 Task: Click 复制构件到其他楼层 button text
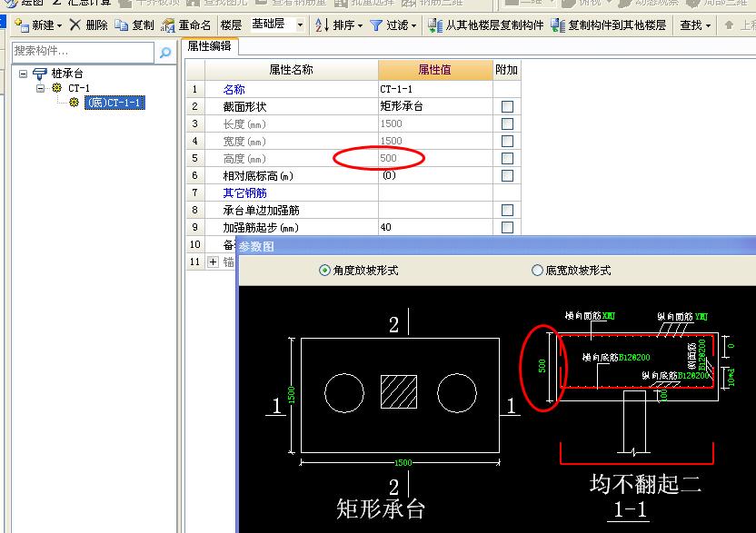[x=617, y=25]
